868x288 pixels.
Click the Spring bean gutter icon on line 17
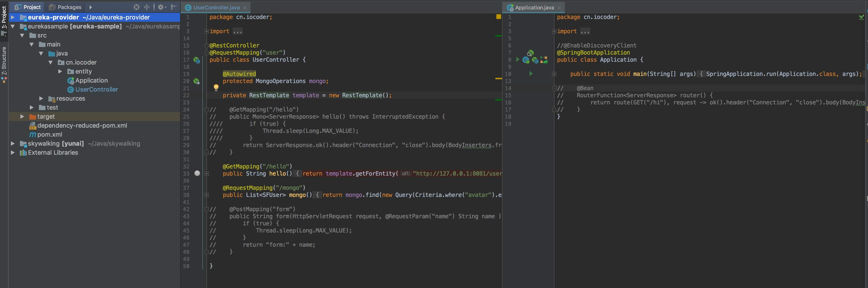pos(196,60)
